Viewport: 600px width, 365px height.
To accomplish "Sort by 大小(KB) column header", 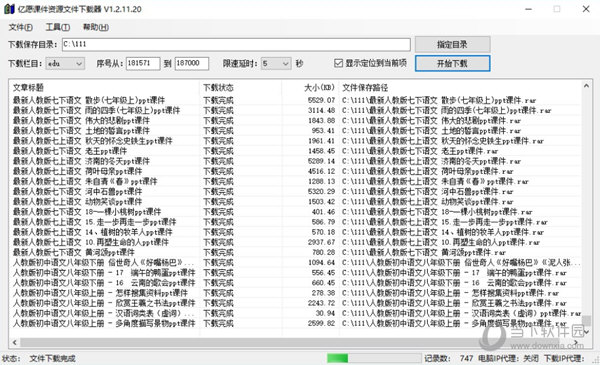I will [x=310, y=88].
